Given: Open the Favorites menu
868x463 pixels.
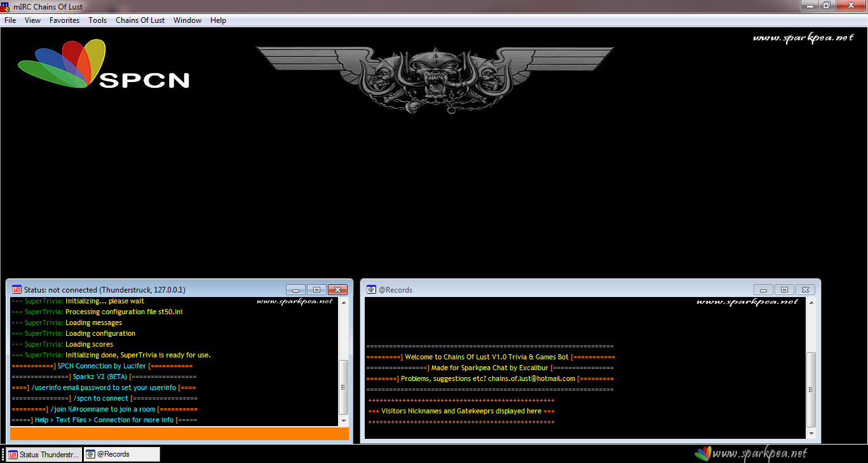Looking at the screenshot, I should coord(65,20).
